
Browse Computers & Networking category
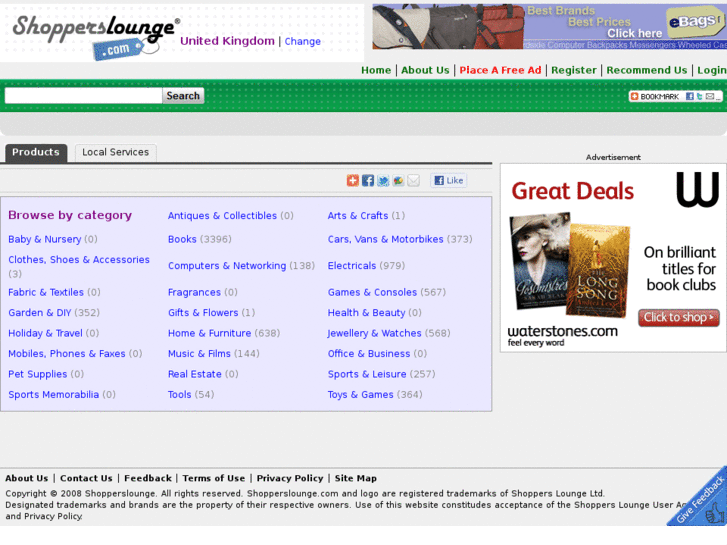click(x=227, y=266)
